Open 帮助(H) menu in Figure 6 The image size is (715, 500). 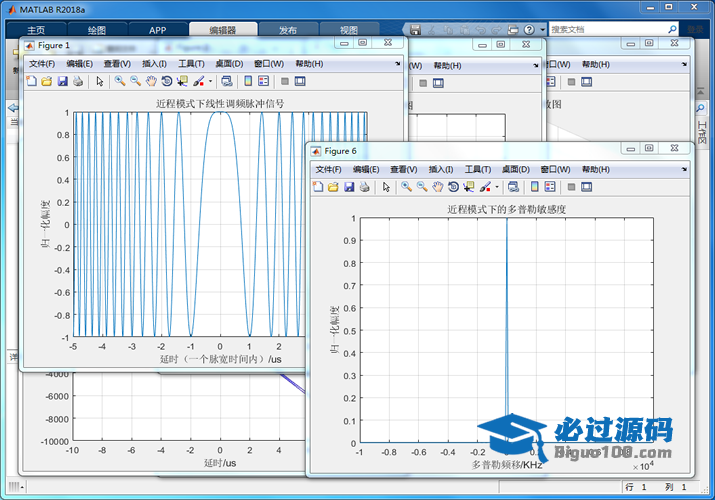pos(596,170)
